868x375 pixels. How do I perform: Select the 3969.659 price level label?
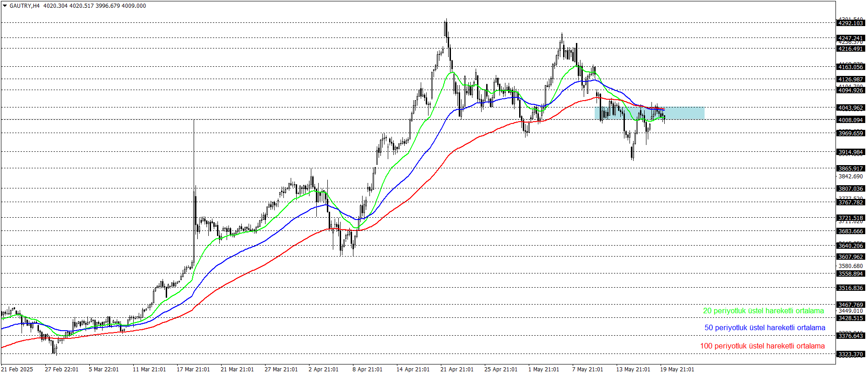tap(851, 134)
